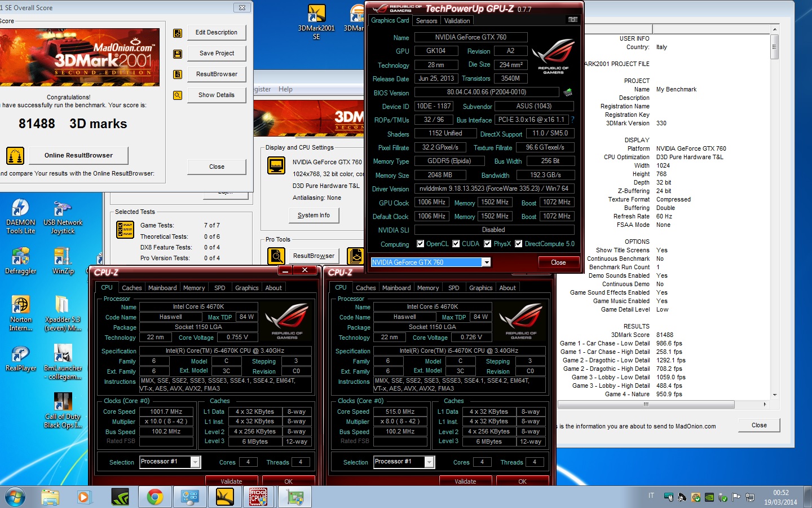This screenshot has width=812, height=508.
Task: Switch to ROG CPU-Z taskbar button
Action: tap(259, 497)
